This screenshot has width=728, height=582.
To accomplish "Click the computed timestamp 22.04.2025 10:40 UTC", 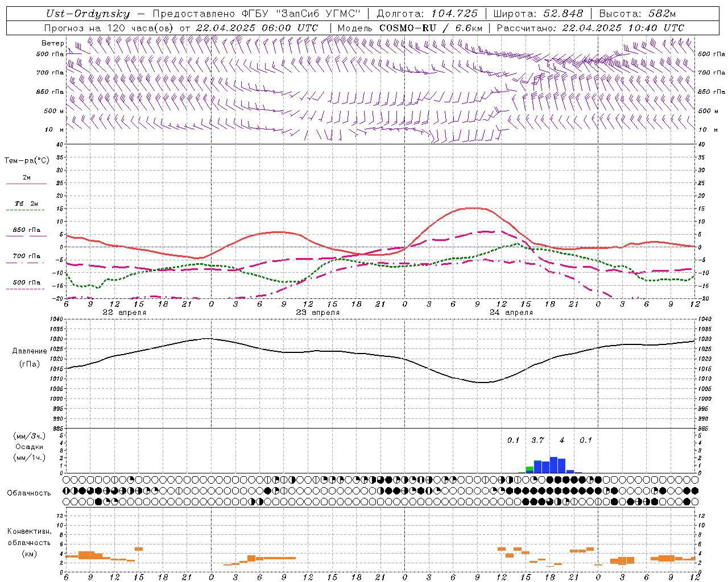I will pyautogui.click(x=623, y=28).
